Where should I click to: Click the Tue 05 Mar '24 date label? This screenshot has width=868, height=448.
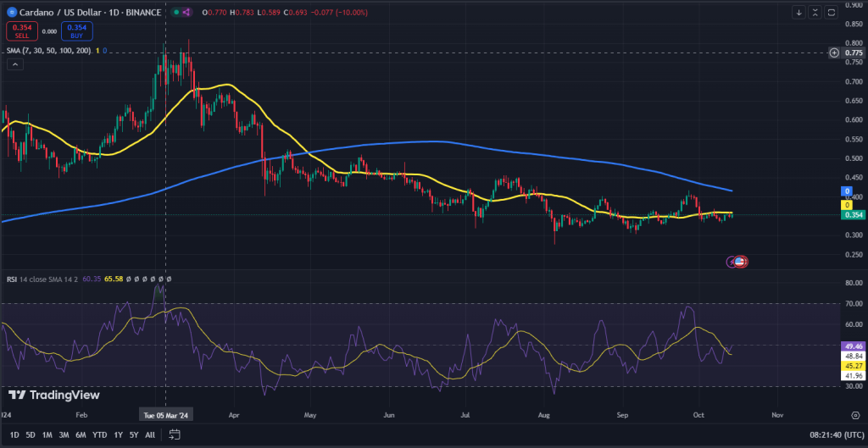[x=166, y=415]
